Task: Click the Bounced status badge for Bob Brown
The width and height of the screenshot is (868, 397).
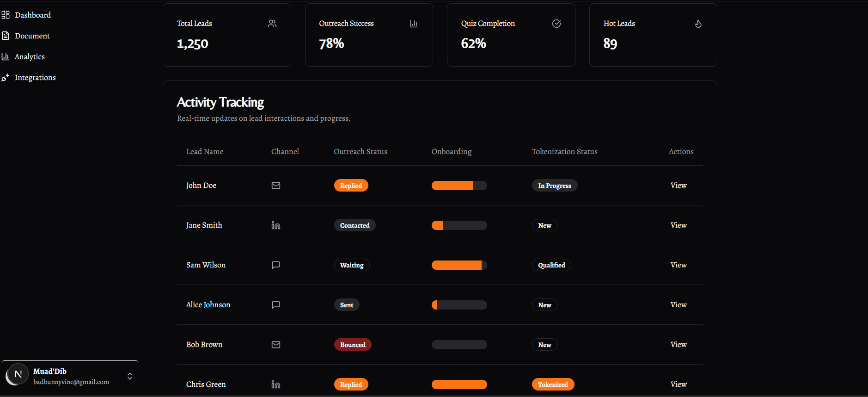Action: click(353, 345)
